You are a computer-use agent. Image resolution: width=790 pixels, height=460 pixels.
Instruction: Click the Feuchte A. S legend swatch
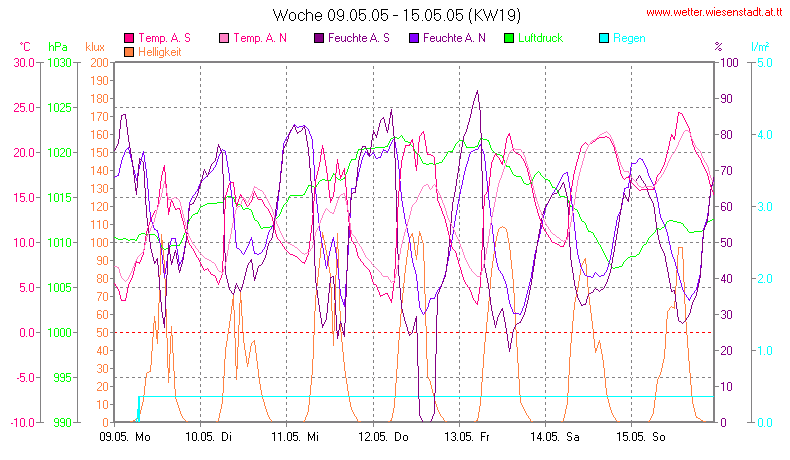pyautogui.click(x=318, y=38)
